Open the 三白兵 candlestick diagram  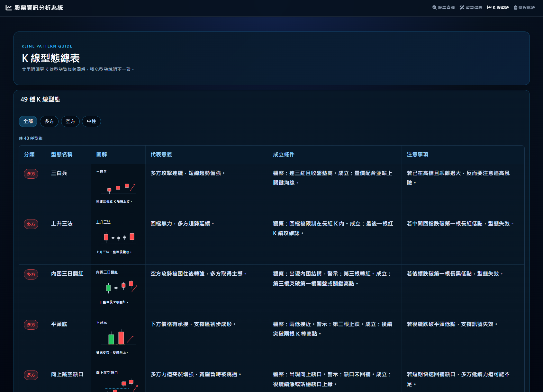click(118, 187)
